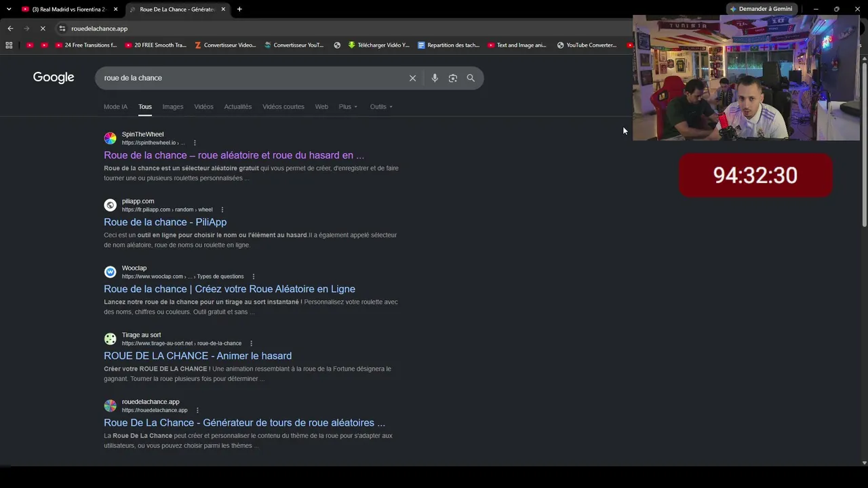
Task: Expand the Outils dropdown
Action: click(x=381, y=106)
